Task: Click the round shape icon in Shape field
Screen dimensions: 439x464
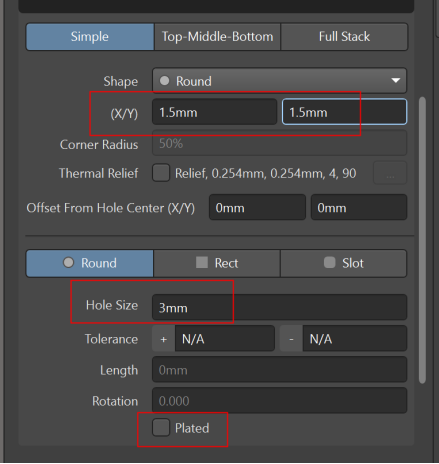Action: (164, 81)
